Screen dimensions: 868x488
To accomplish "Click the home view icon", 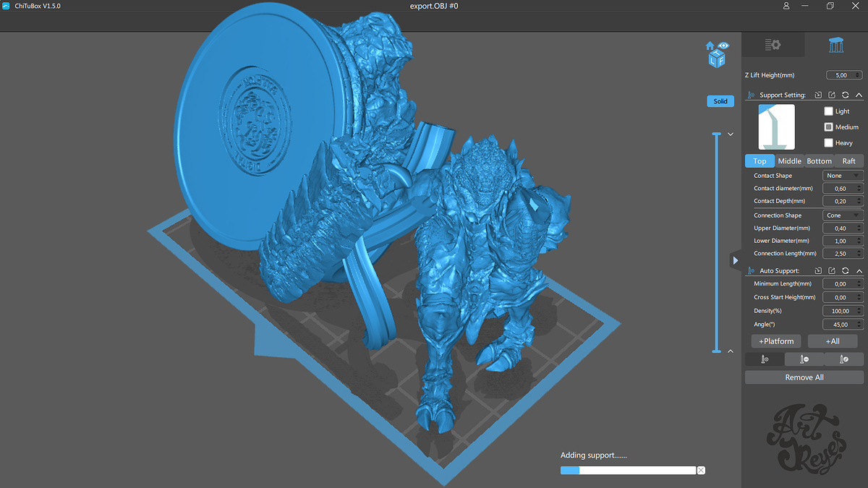I will 711,46.
